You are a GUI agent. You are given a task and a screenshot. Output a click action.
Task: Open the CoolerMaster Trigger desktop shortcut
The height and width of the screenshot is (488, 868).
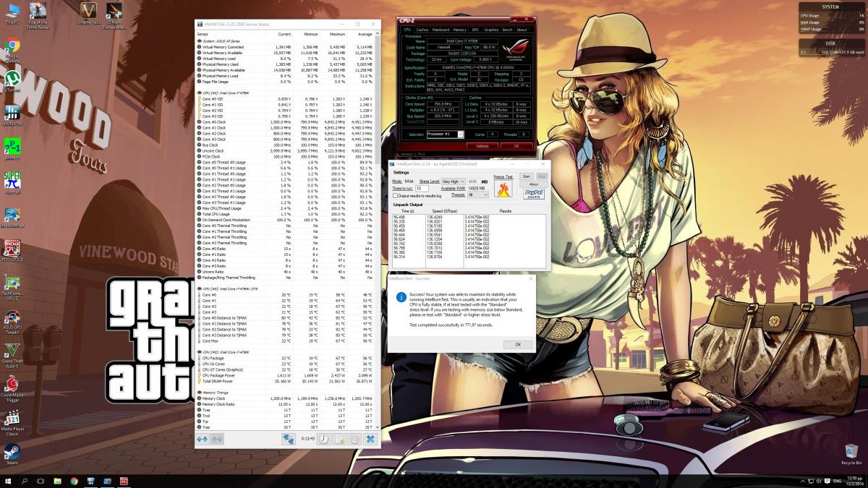tap(12, 390)
